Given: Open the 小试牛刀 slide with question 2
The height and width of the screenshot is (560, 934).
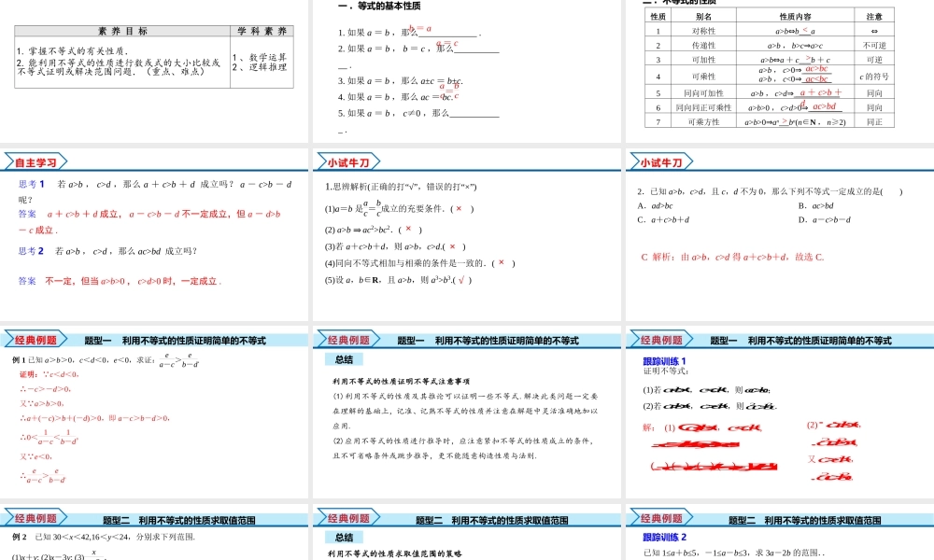Looking at the screenshot, I should pos(780,235).
